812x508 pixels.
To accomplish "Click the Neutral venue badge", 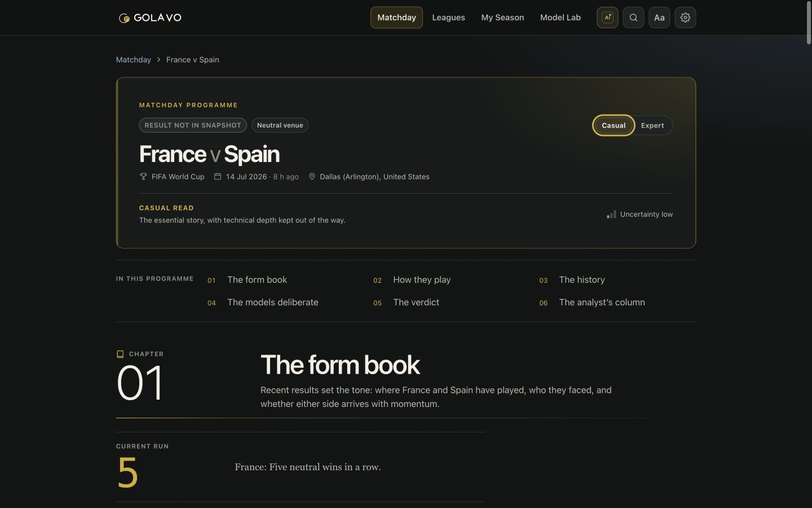I will click(x=280, y=125).
